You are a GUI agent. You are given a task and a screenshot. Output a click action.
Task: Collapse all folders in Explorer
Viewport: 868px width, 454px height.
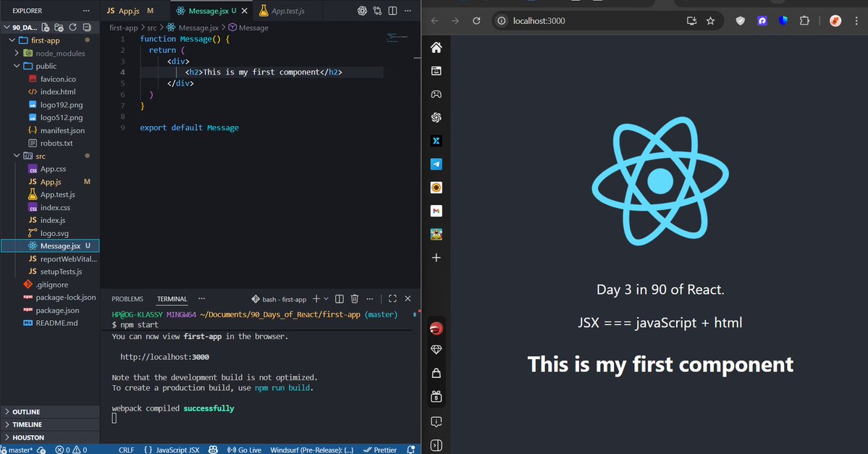pos(87,27)
